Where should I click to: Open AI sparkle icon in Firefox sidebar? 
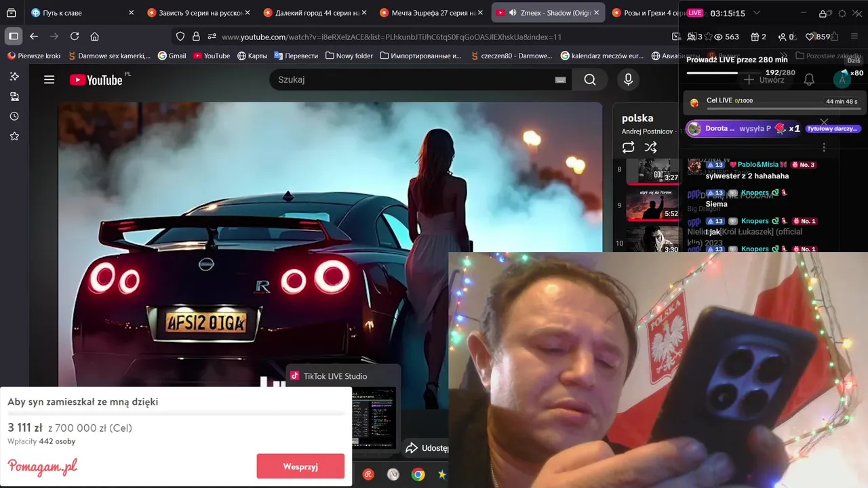(14, 77)
